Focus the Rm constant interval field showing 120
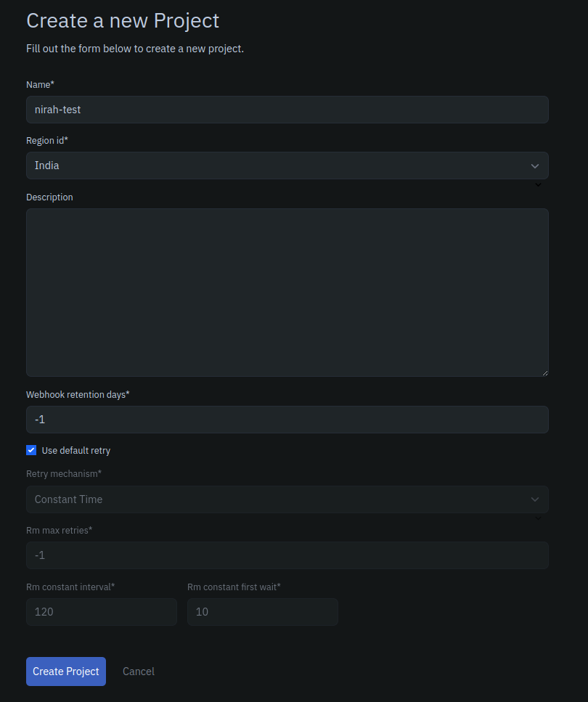 pos(101,611)
